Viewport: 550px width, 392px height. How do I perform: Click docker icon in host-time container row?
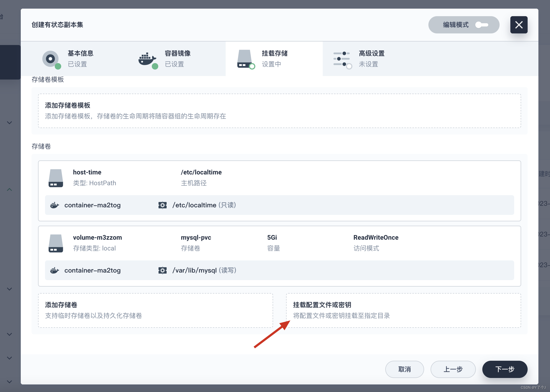point(54,205)
